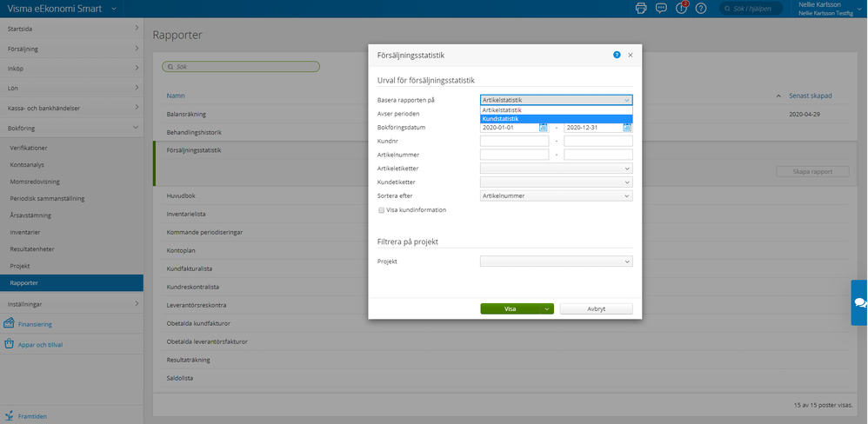
Task: Click the Avbryt button
Action: click(x=596, y=309)
